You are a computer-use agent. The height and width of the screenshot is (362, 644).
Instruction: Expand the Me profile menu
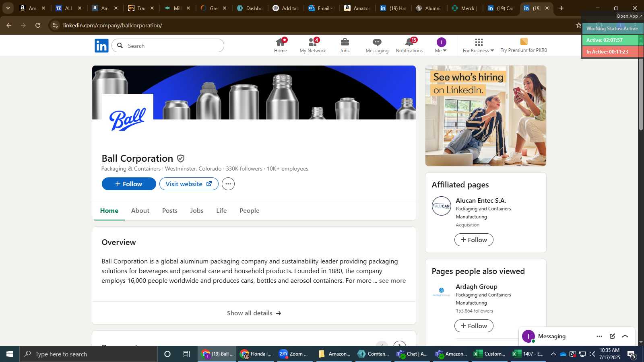441,45
